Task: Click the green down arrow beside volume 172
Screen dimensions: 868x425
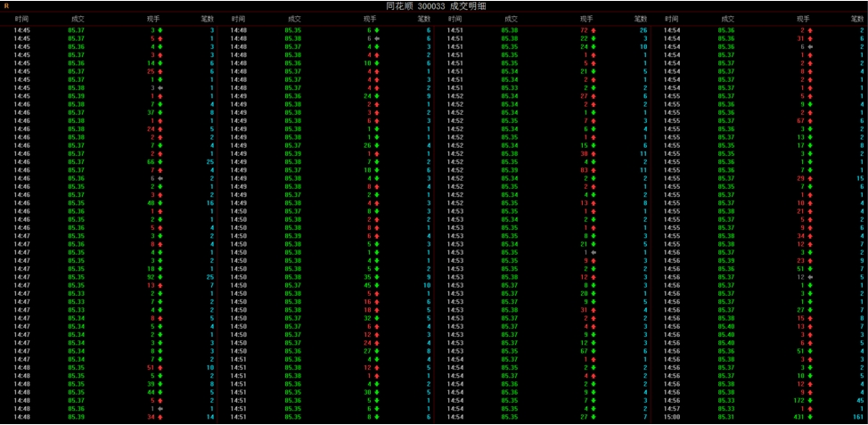Action: [810, 400]
